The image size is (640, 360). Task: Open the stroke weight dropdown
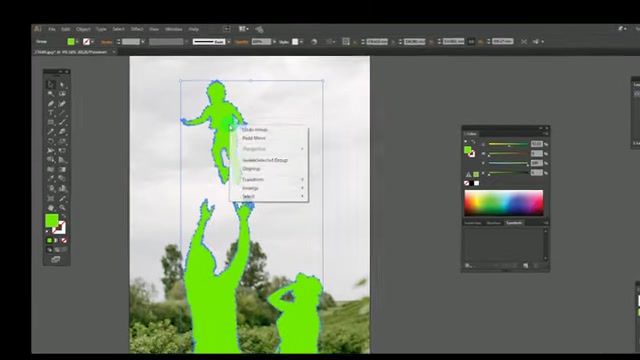tap(143, 42)
